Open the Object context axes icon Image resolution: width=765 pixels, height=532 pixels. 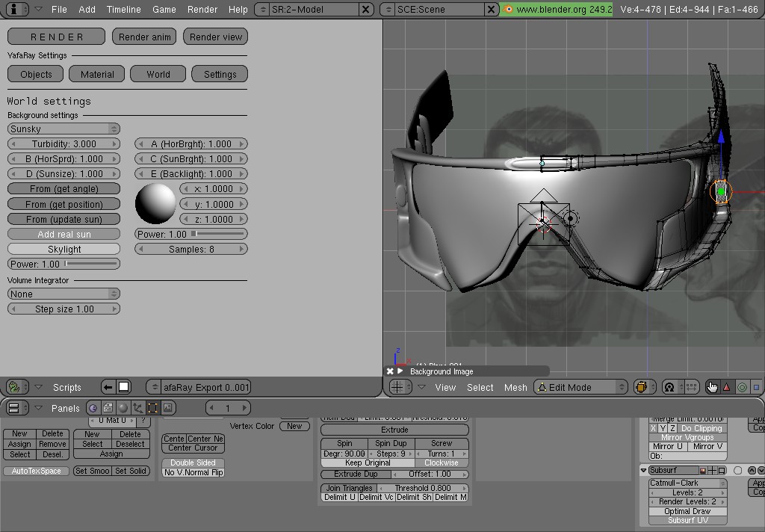(x=138, y=407)
